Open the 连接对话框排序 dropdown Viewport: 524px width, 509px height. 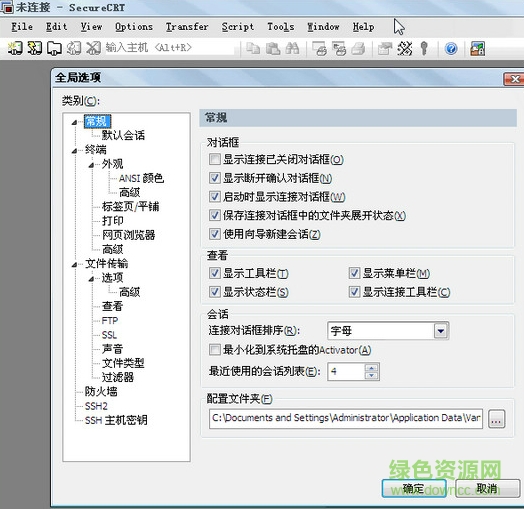(441, 331)
